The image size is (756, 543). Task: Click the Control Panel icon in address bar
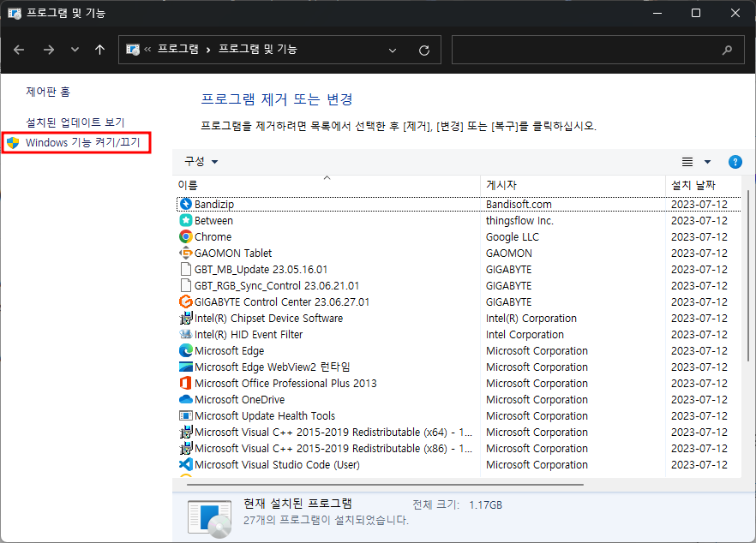point(133,49)
